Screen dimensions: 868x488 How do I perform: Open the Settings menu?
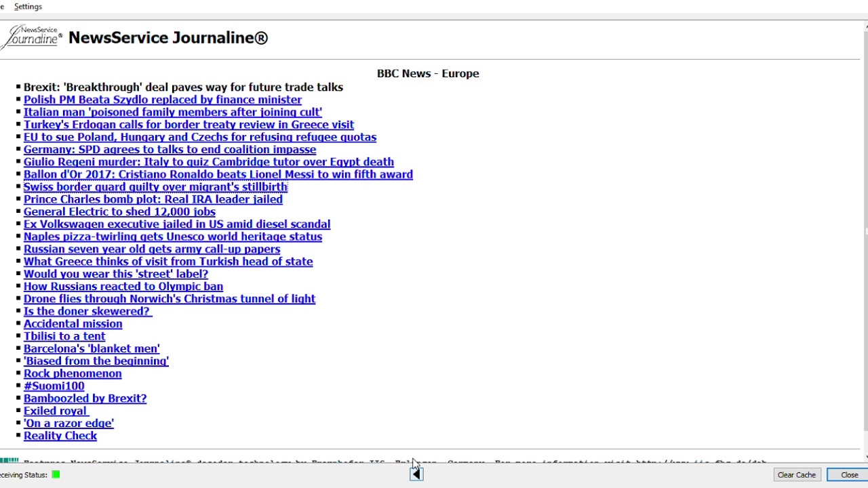[28, 6]
